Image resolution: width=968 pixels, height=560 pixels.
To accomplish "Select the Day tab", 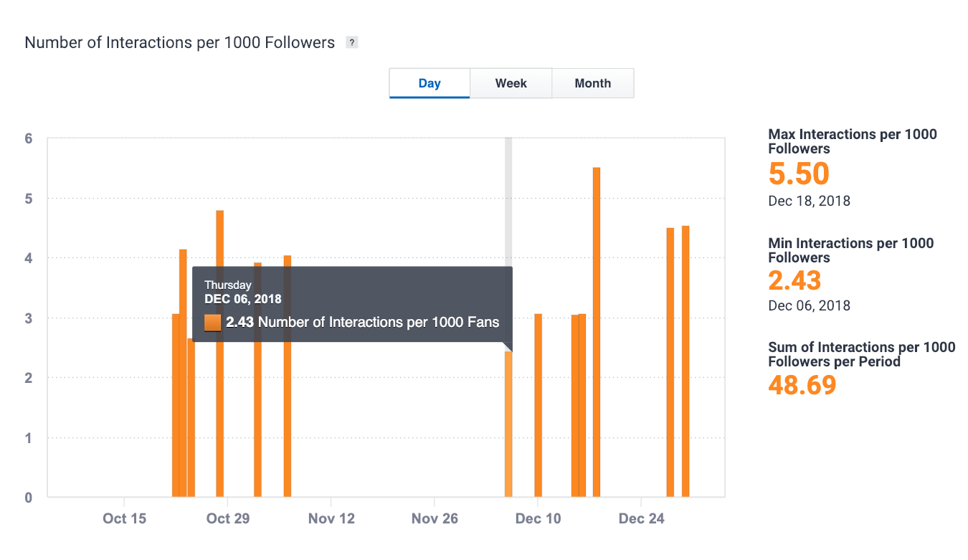I will (x=430, y=83).
